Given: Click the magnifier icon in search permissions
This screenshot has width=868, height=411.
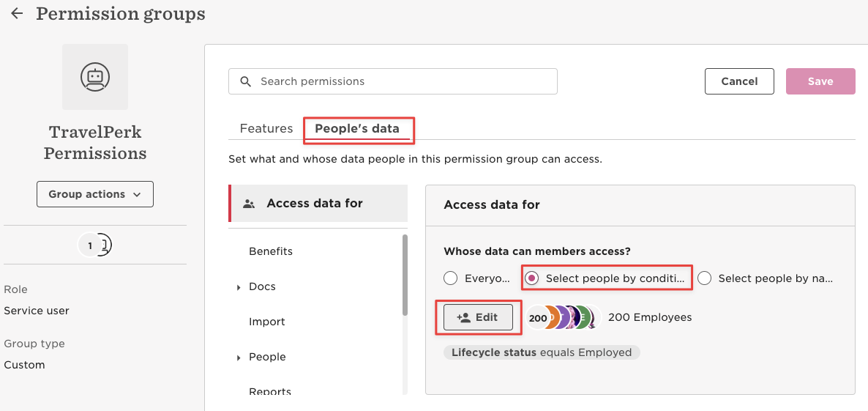Looking at the screenshot, I should click(246, 81).
